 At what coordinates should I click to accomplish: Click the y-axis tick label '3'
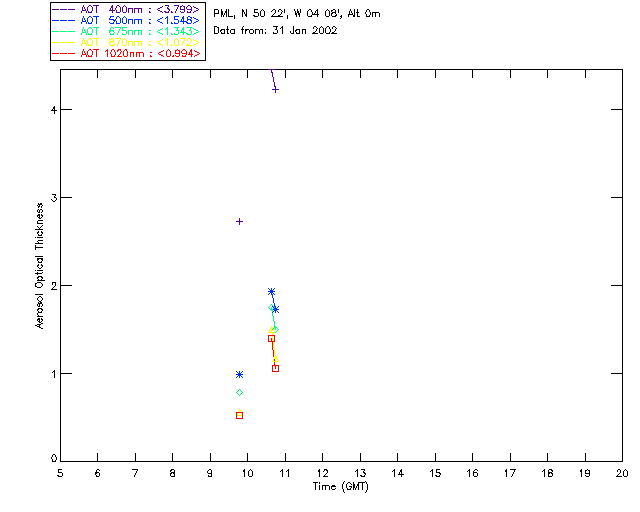[x=53, y=198]
